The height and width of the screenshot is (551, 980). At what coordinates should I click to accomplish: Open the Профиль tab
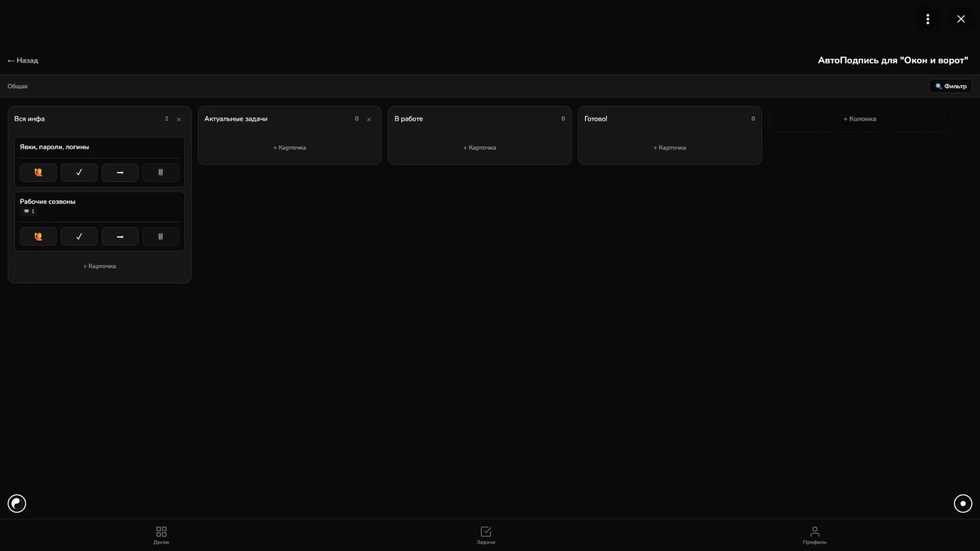[815, 535]
